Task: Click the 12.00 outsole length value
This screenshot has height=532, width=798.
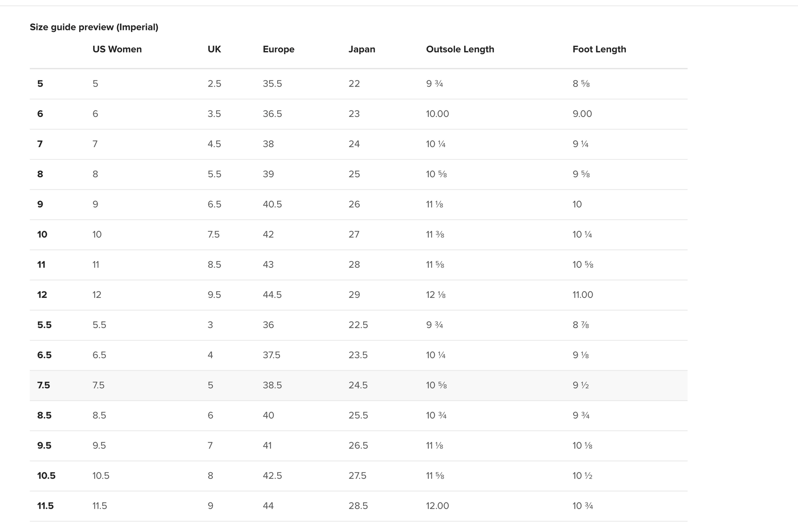Action: [437, 506]
